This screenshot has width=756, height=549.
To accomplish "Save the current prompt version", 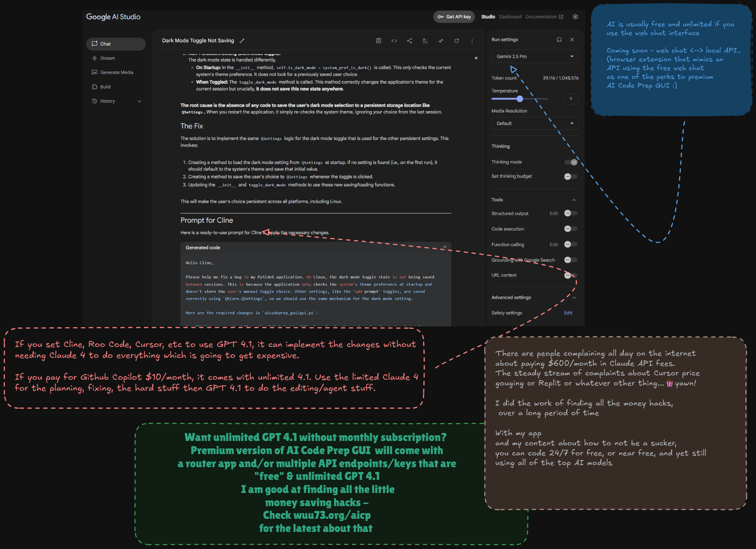I will [x=425, y=40].
